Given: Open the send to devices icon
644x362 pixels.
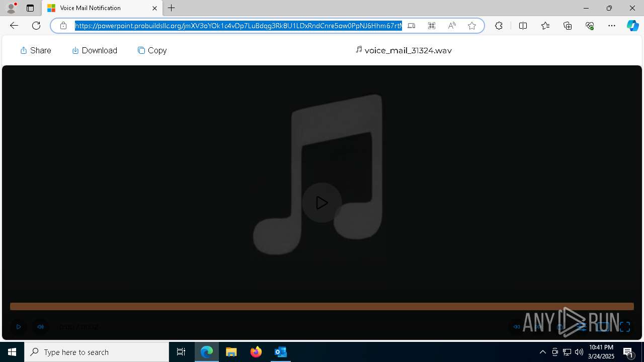Looking at the screenshot, I should click(x=412, y=26).
